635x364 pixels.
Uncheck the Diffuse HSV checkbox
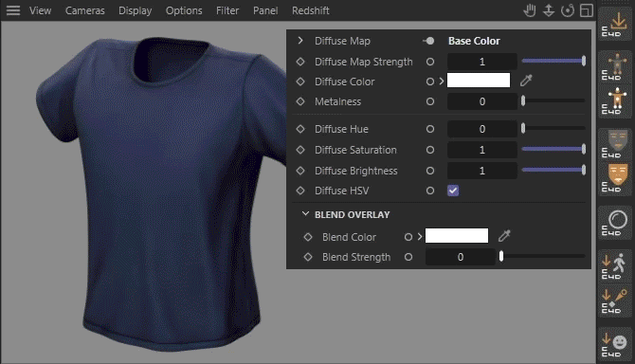453,191
